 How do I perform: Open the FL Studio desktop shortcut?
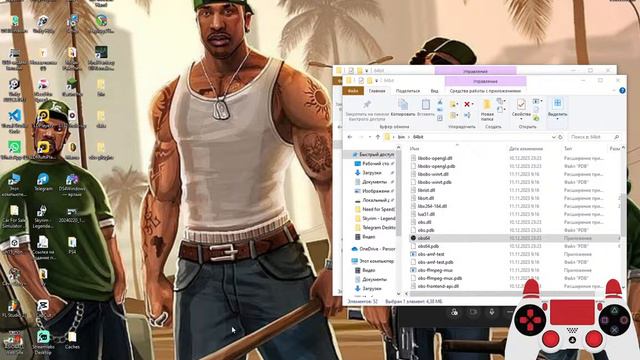coord(13,309)
